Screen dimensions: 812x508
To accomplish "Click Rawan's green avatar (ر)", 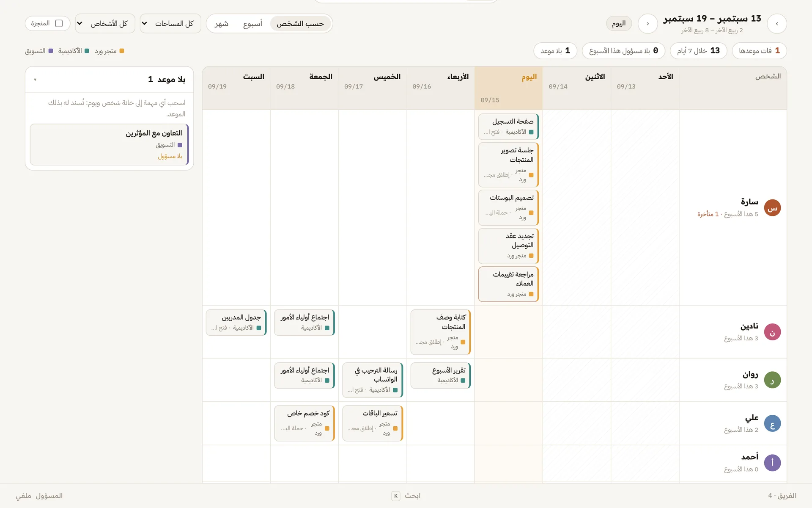I will 772,380.
